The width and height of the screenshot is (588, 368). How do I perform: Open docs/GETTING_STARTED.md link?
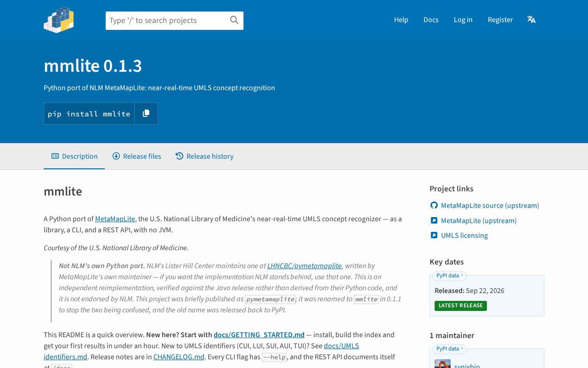259,335
